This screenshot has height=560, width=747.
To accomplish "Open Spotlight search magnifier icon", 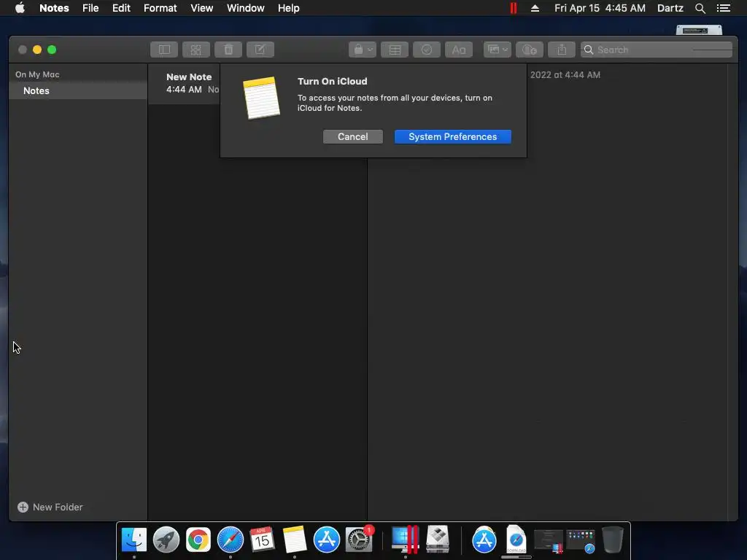I will click(700, 8).
